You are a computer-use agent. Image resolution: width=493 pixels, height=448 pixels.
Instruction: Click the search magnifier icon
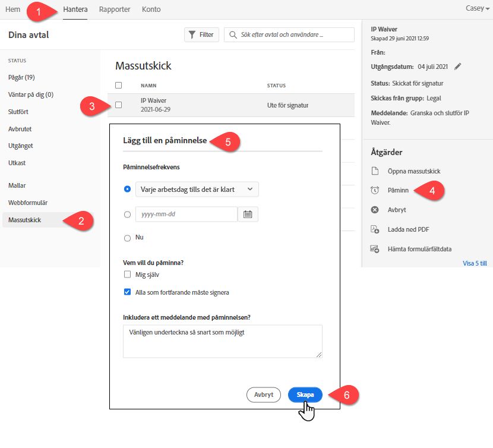233,34
